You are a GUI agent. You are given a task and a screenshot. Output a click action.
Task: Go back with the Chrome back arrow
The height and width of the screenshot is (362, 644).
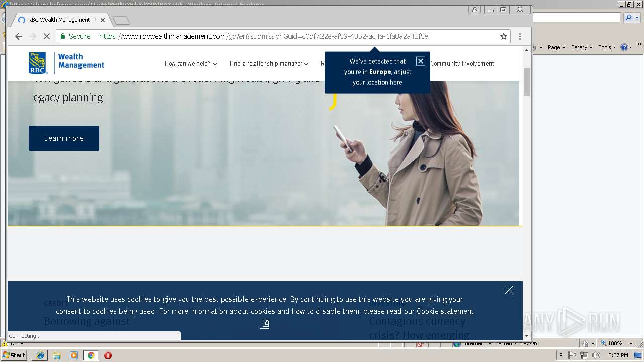(19, 36)
